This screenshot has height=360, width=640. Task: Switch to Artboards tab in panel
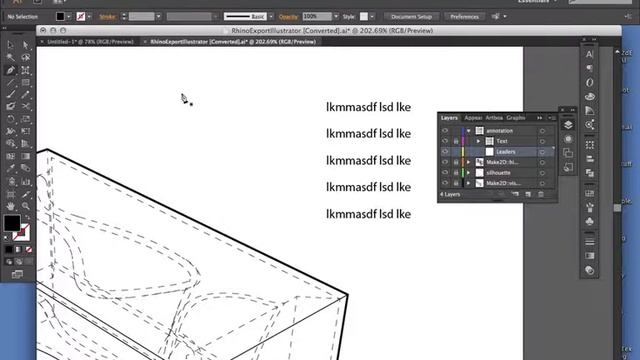point(494,118)
